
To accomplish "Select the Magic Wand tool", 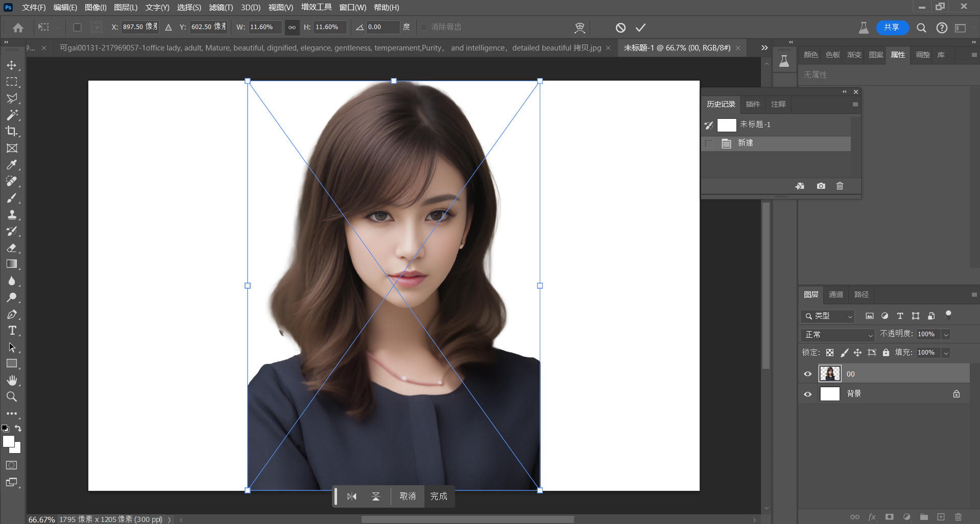I will pyautogui.click(x=12, y=115).
